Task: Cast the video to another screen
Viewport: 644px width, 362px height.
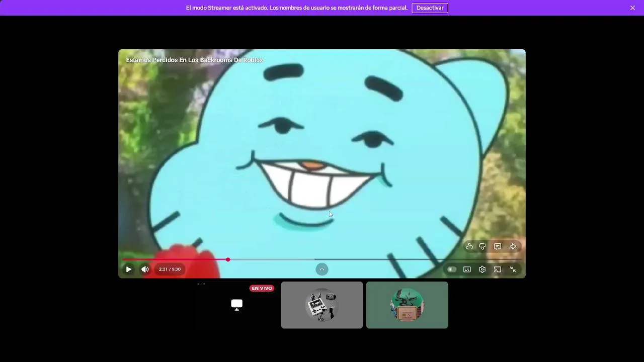Action: (x=498, y=269)
